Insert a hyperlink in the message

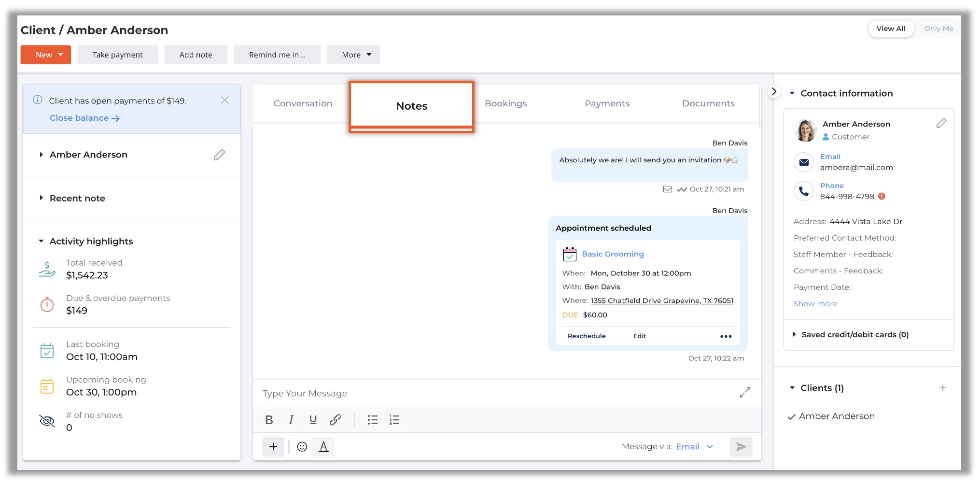pyautogui.click(x=335, y=420)
